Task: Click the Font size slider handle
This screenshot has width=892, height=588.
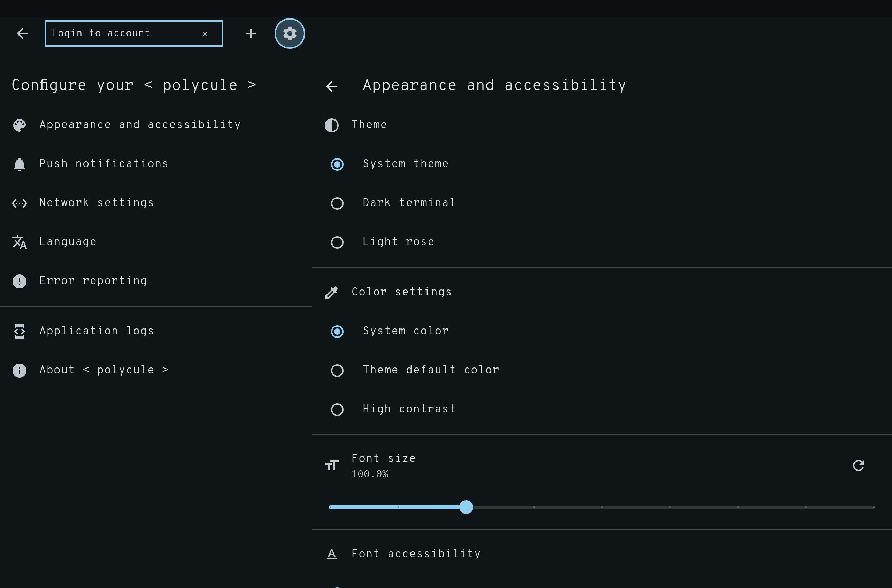Action: click(466, 507)
